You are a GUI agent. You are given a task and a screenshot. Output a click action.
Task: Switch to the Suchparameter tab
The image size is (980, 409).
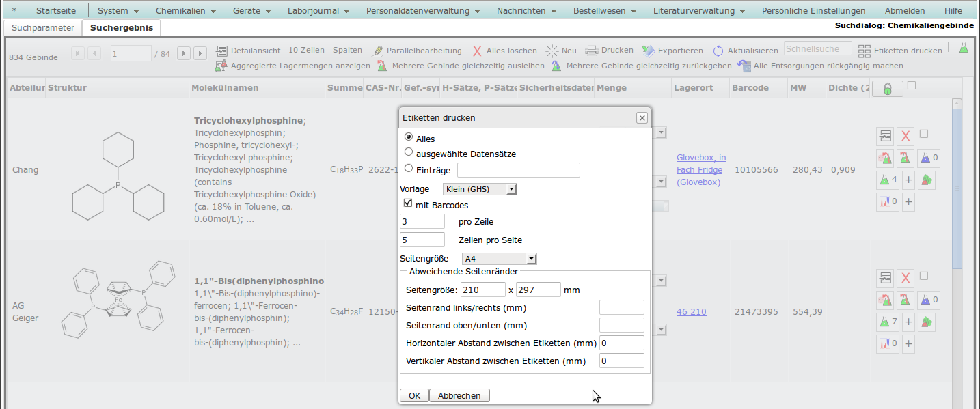[42, 28]
